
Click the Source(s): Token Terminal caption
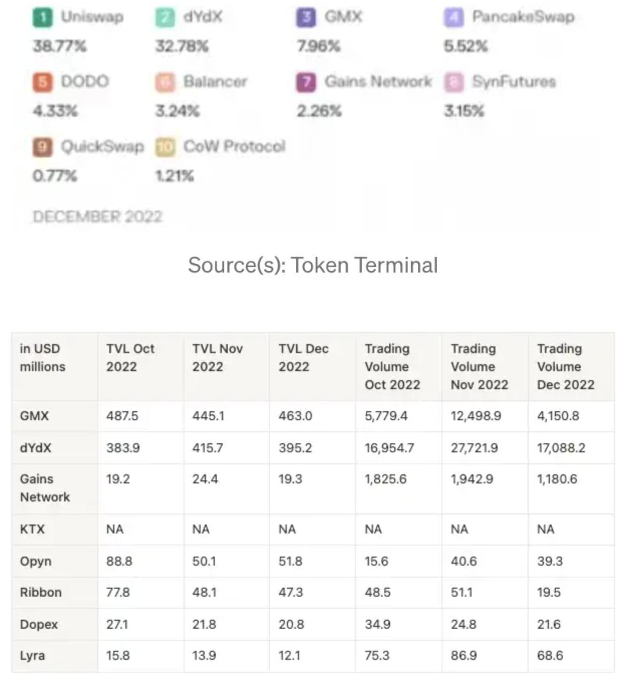(x=313, y=265)
